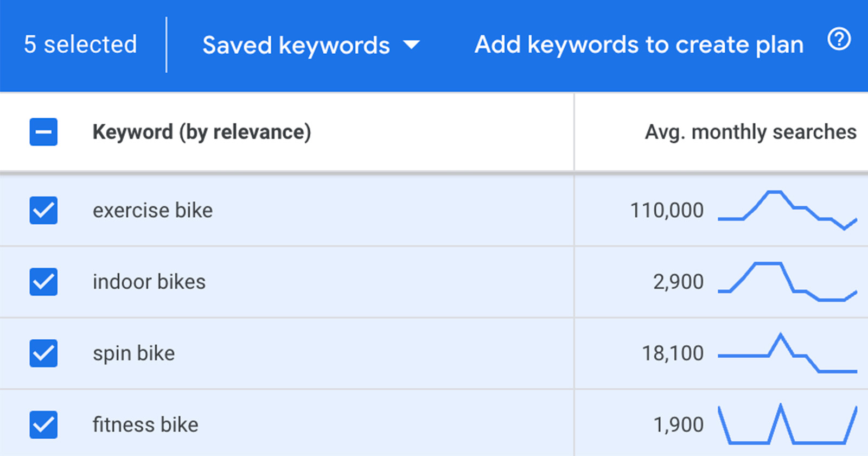Click the 'fitness bike' keyword text

(x=145, y=425)
